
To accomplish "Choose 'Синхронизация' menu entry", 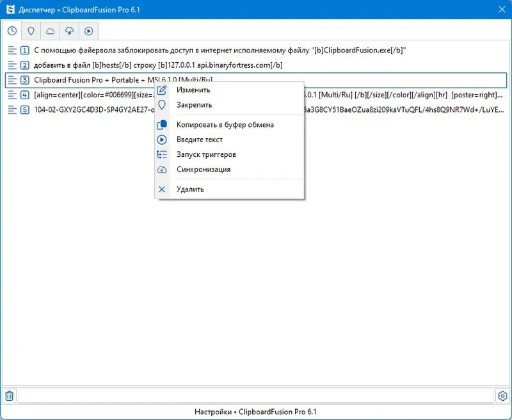I will (x=230, y=170).
